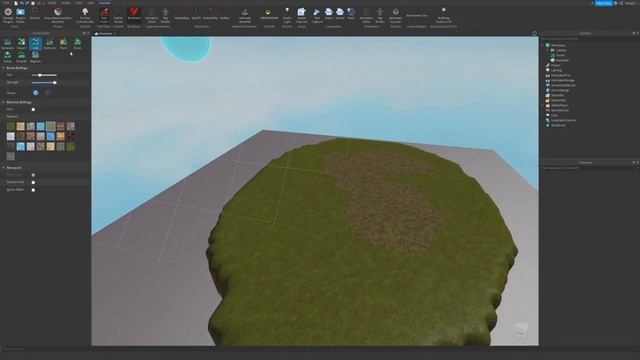Pick the Sand material swatch
640x360 pixels.
coord(20,126)
